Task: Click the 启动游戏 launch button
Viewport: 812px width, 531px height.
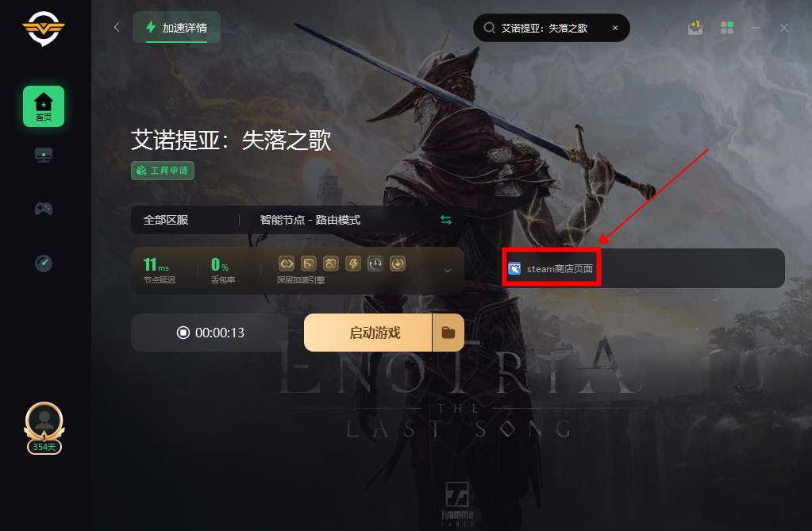Action: tap(368, 333)
